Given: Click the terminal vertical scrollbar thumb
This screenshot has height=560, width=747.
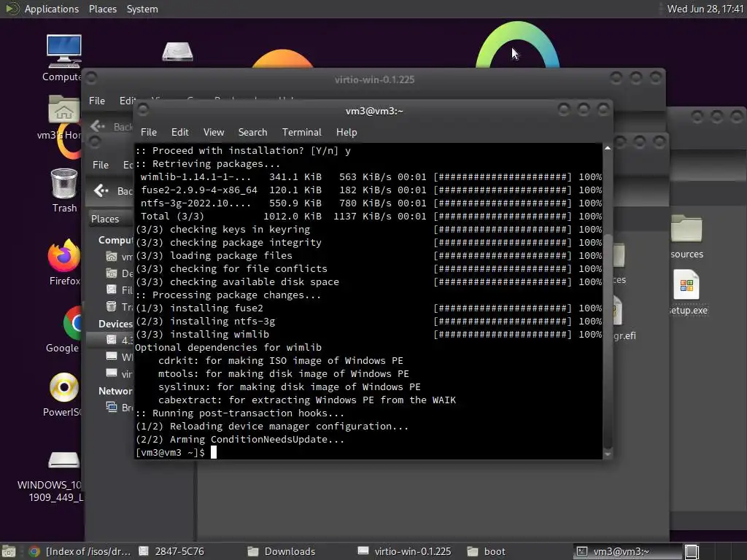Looking at the screenshot, I should (608, 341).
